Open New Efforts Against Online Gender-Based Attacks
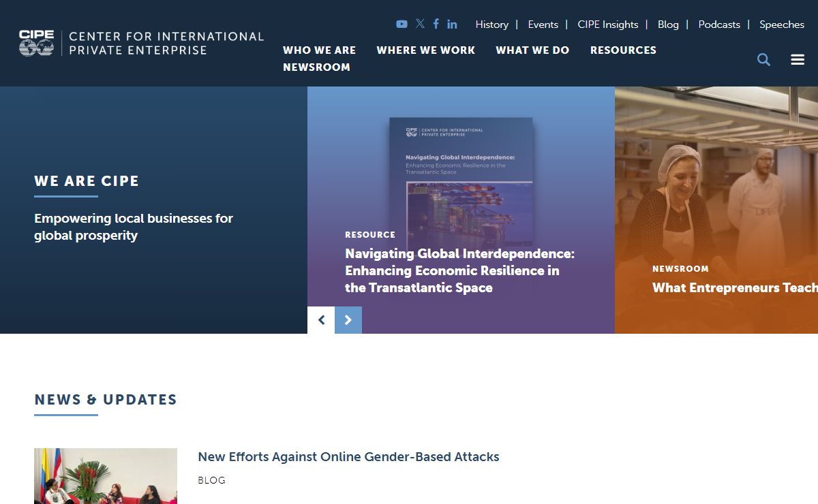This screenshot has height=504, width=818. (x=348, y=457)
